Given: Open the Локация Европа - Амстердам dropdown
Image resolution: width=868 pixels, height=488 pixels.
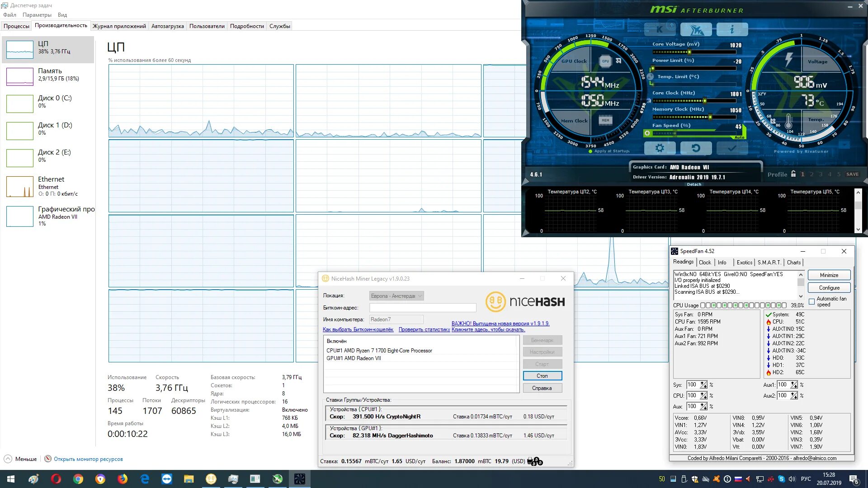Looking at the screenshot, I should tap(396, 296).
